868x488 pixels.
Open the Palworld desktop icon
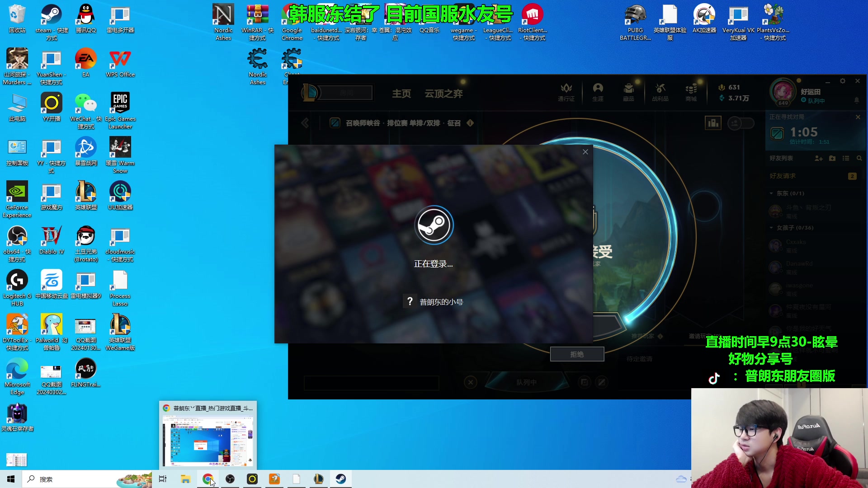[52, 332]
